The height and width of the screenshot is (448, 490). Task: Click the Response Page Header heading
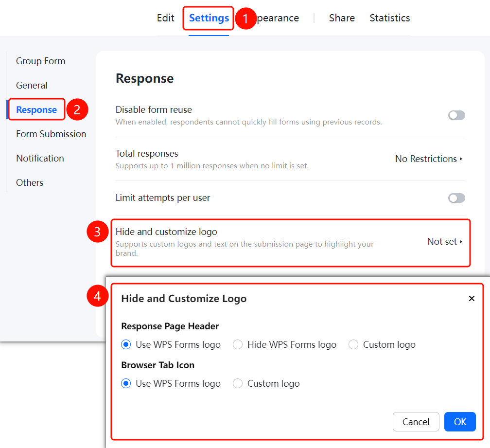pos(170,326)
